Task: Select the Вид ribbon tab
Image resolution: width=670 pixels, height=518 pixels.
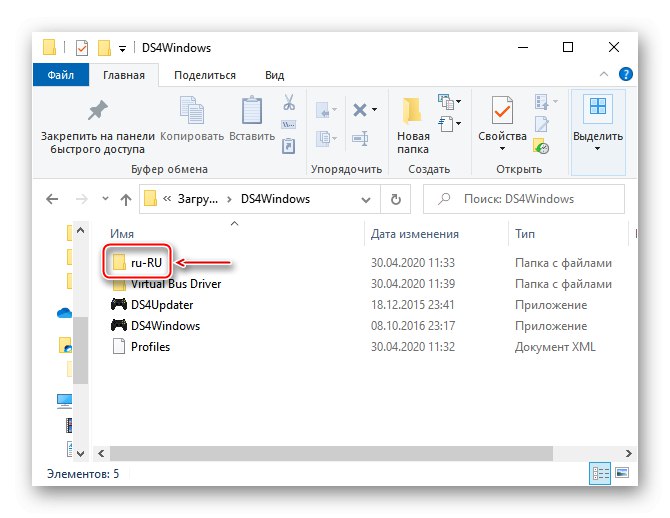Action: [x=274, y=75]
